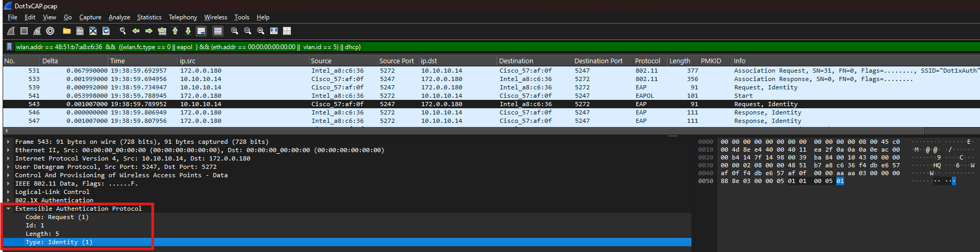This screenshot has width=980, height=252.
Task: Expand the Frame 543 tree node
Action: [x=8, y=142]
